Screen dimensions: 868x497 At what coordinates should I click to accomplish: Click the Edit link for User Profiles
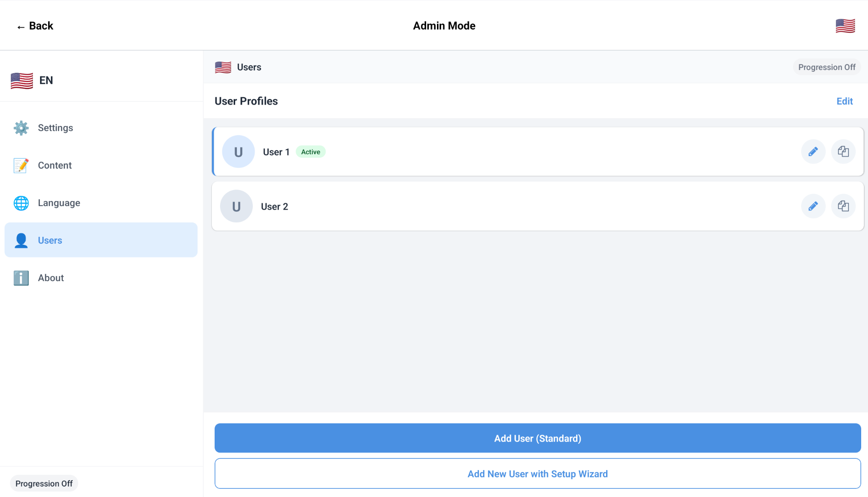(844, 101)
